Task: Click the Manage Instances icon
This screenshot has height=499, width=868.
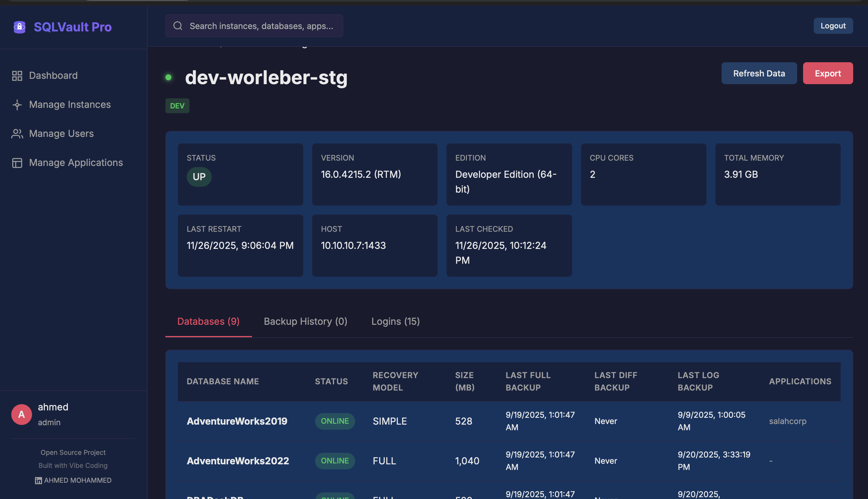Action: coord(17,105)
